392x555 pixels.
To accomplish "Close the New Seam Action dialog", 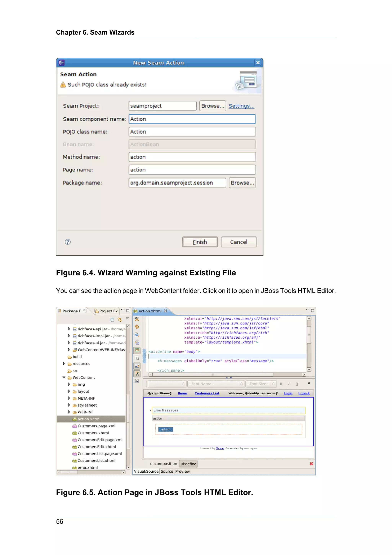I will [258, 63].
